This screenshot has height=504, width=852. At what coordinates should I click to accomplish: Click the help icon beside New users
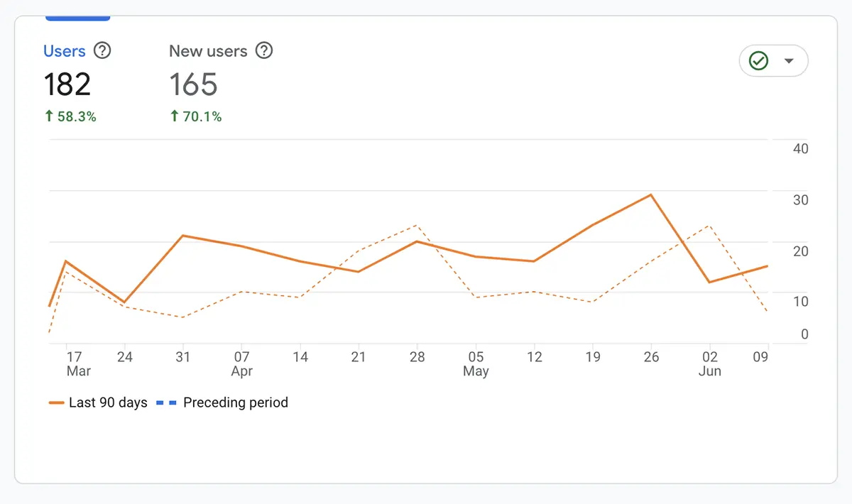pyautogui.click(x=264, y=51)
